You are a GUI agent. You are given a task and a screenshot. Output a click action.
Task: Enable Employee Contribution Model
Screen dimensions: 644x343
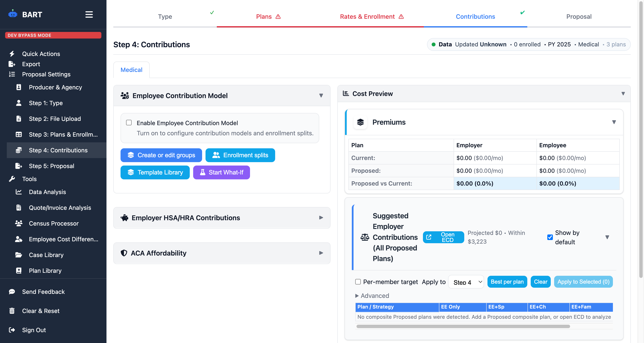click(x=129, y=123)
